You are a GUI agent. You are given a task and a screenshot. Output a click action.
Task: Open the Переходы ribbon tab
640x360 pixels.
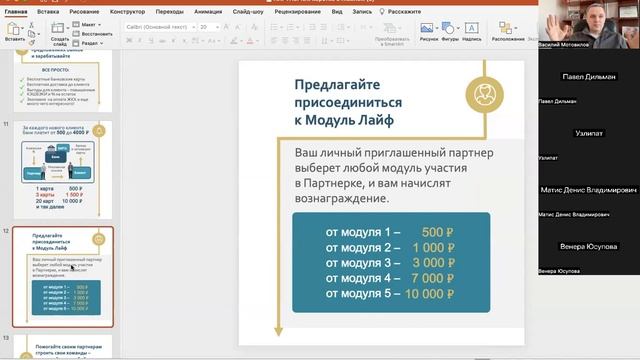tap(169, 12)
